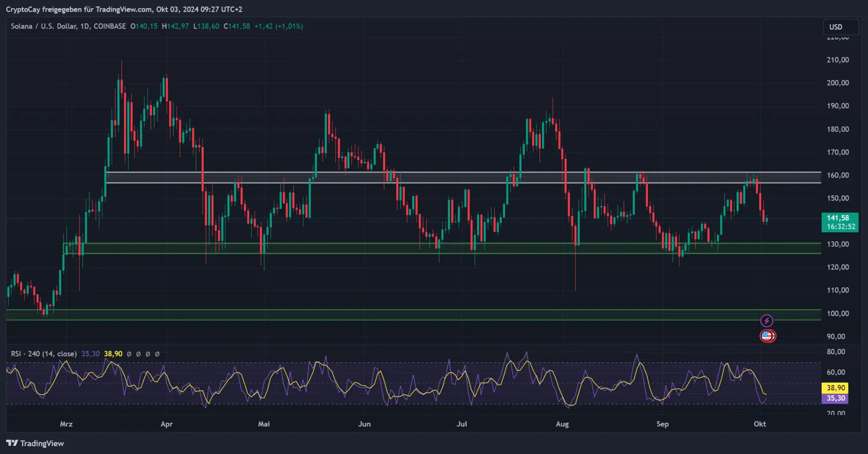Click the RSI legend value 35,30
This screenshot has height=454, width=868.
tap(90, 354)
